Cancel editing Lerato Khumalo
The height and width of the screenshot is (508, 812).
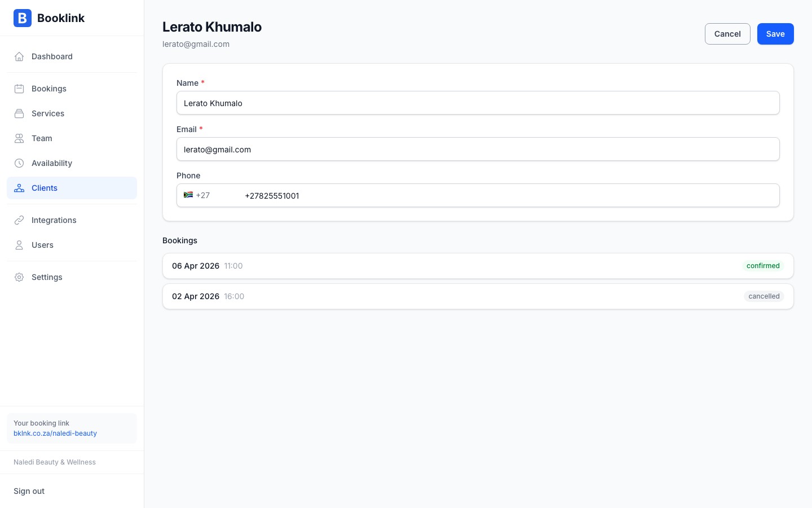(x=727, y=34)
